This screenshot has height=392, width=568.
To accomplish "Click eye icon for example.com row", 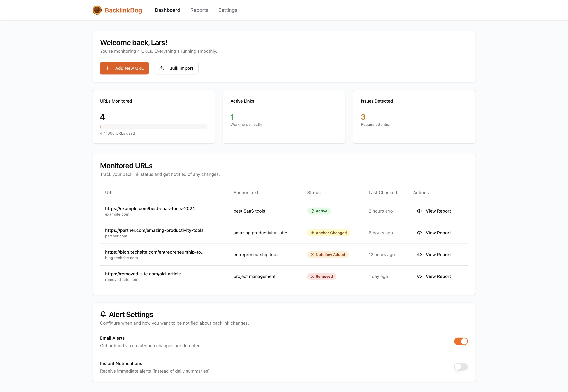I will 419,211.
